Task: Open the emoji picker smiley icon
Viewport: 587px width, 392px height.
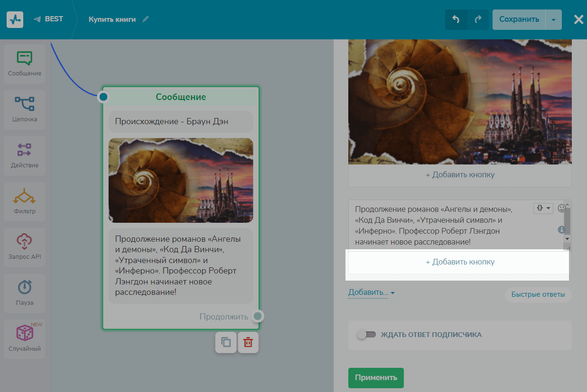Action: pyautogui.click(x=561, y=208)
